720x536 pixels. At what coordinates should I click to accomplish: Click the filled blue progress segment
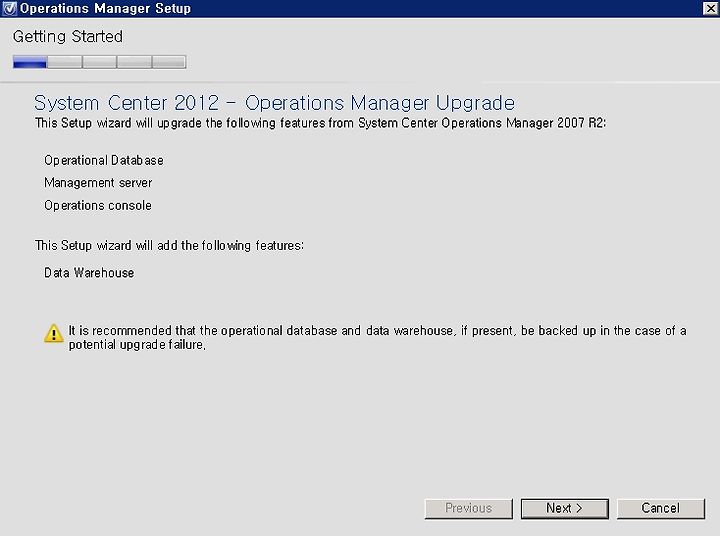(30, 62)
